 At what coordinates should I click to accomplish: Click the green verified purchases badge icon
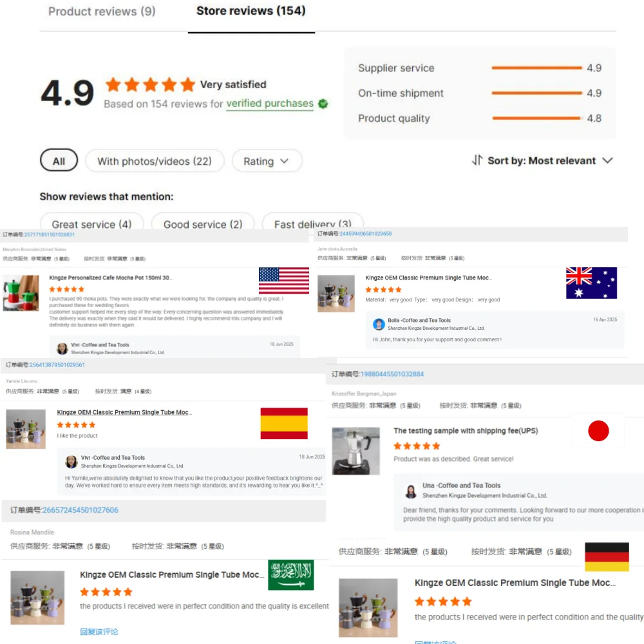point(323,104)
